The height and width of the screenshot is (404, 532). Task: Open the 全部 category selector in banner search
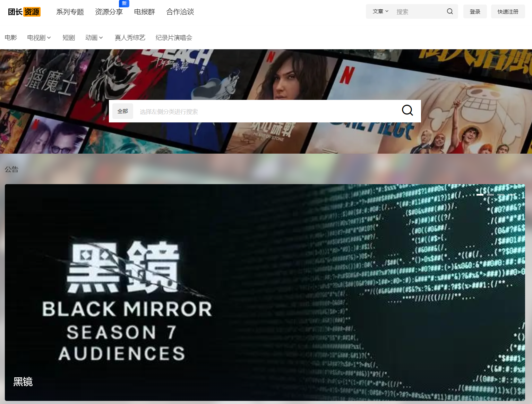(123, 111)
